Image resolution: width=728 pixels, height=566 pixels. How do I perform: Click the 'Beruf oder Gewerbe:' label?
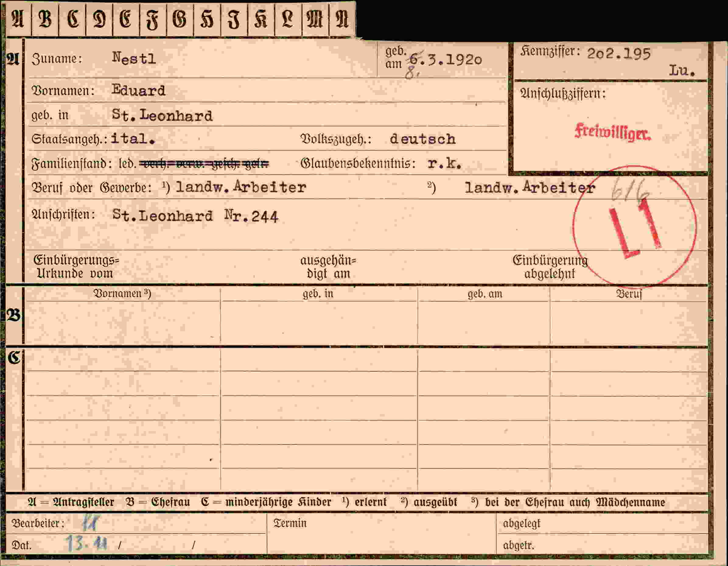coord(92,188)
